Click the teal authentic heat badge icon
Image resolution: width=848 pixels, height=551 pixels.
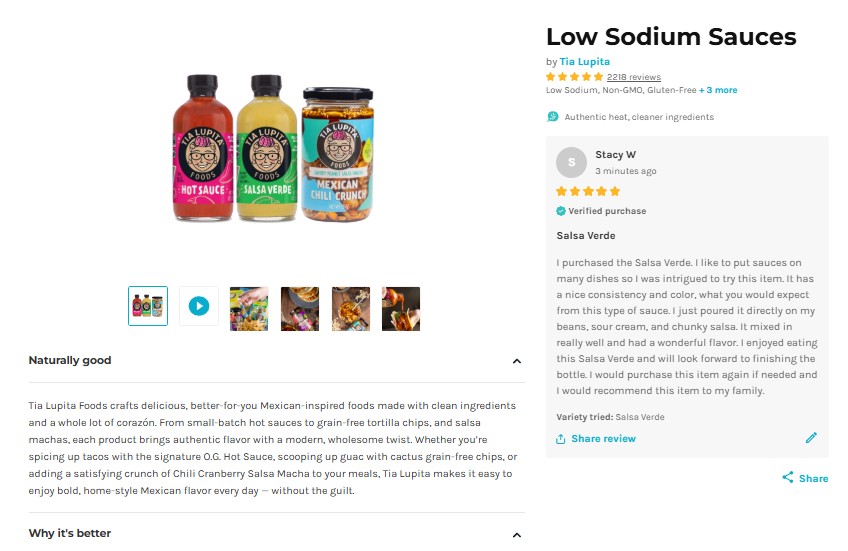[x=552, y=117]
